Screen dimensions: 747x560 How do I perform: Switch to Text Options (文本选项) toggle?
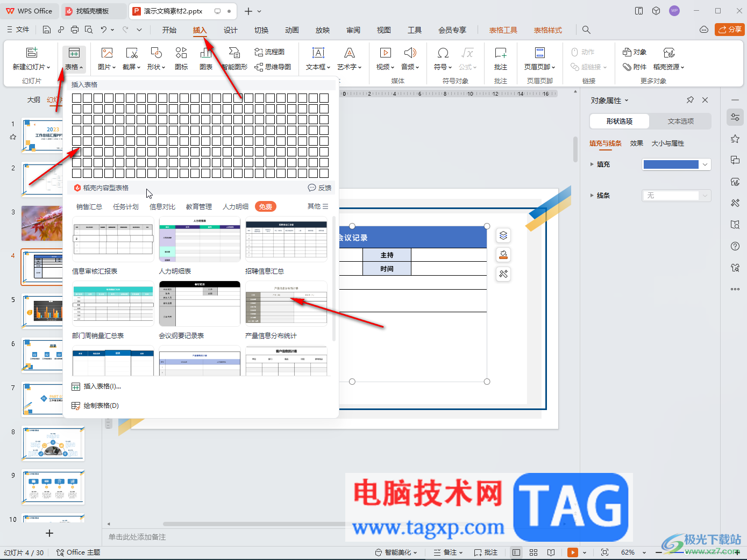tap(681, 121)
